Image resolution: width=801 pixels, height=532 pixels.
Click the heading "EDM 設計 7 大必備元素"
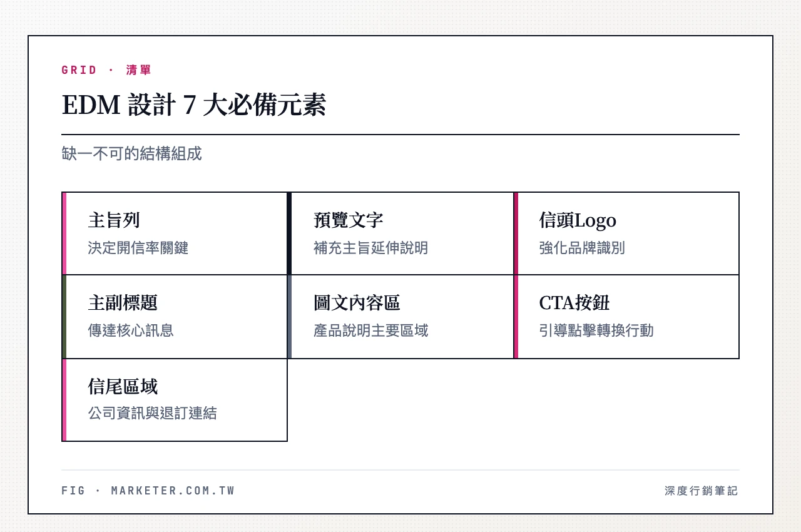194,105
